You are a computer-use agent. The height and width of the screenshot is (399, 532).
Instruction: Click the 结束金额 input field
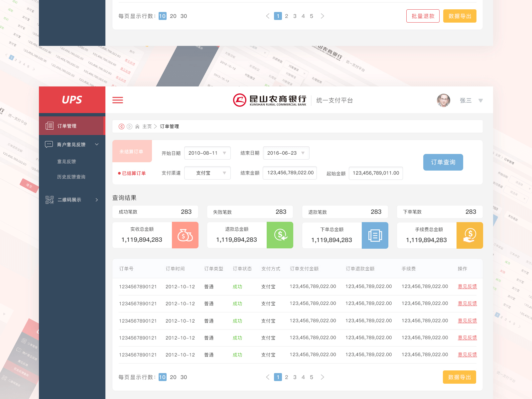pos(290,173)
